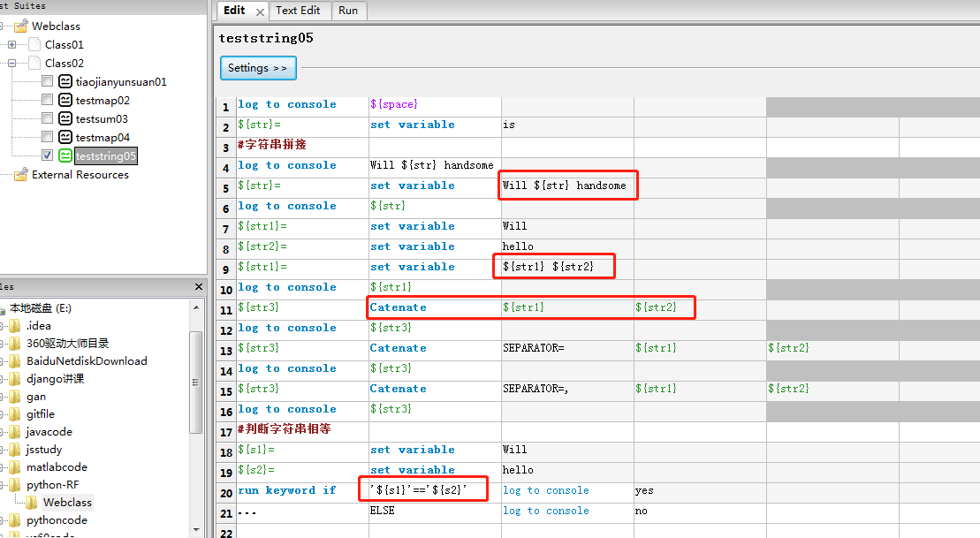Close the Edit tab with its X
This screenshot has width=980, height=538.
[x=260, y=11]
